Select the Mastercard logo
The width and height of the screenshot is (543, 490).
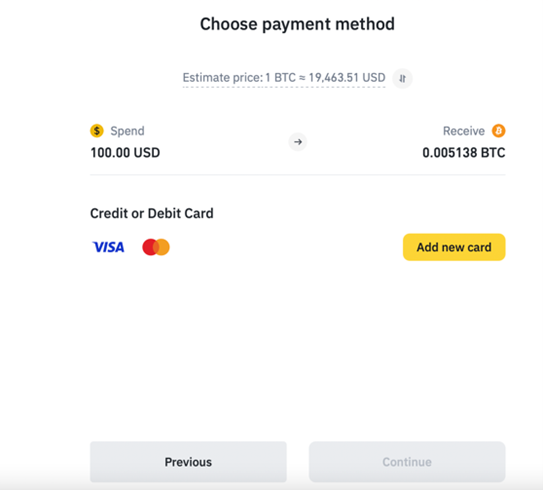(x=156, y=247)
